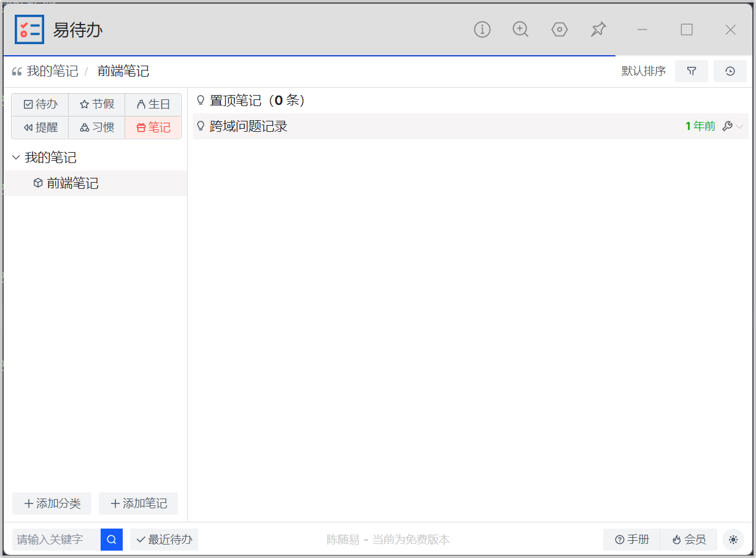
Task: Open the 默认排序 sort options
Action: coord(643,71)
